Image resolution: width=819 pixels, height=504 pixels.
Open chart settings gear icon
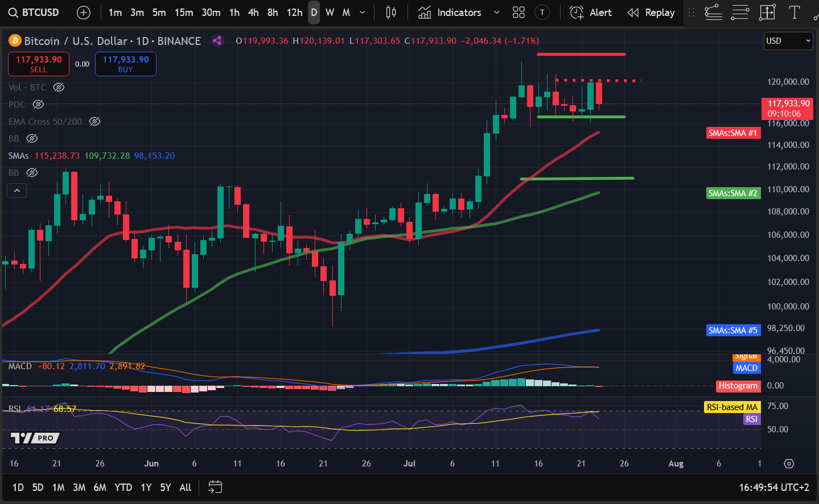click(x=789, y=464)
